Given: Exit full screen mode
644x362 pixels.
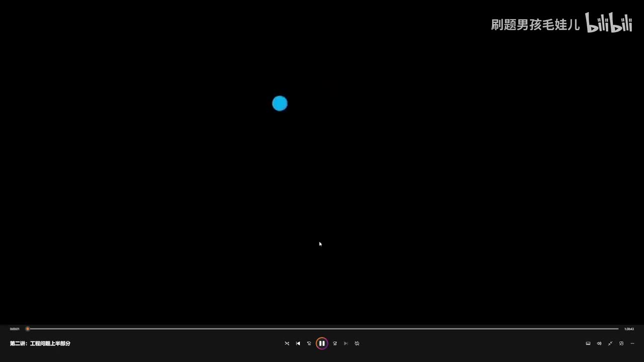Looking at the screenshot, I should coord(610,343).
